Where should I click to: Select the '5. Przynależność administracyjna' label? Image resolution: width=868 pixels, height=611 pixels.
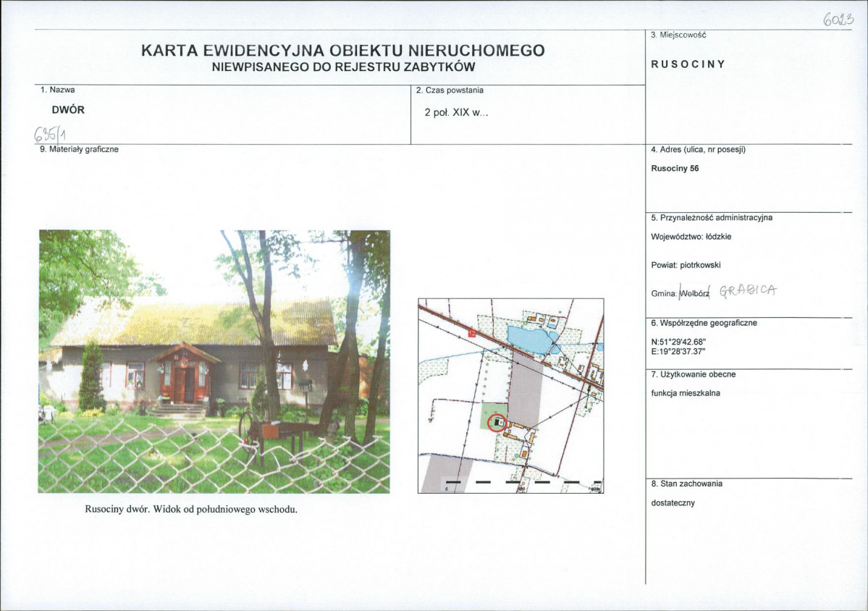[x=712, y=217]
